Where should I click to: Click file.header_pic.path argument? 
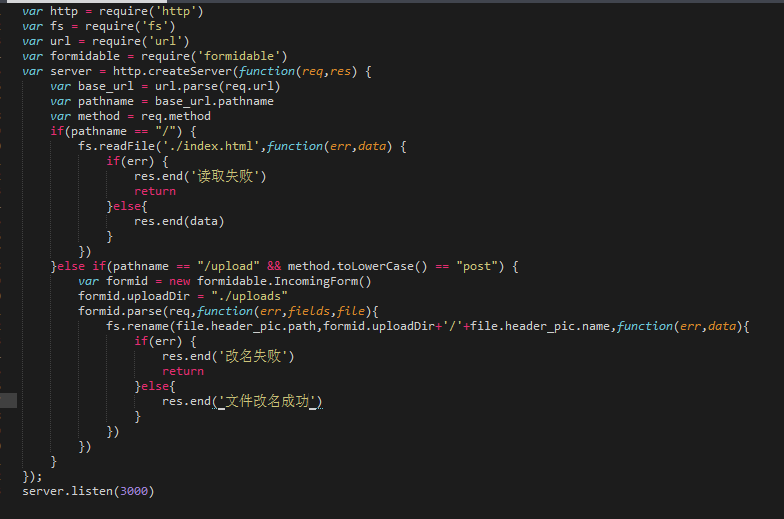[246, 326]
